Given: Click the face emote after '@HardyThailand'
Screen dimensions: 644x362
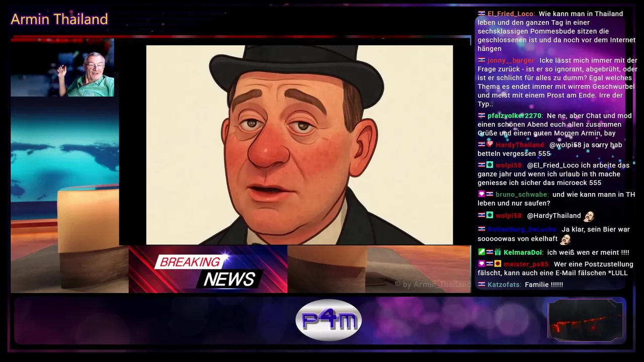Looking at the screenshot, I should tap(589, 216).
